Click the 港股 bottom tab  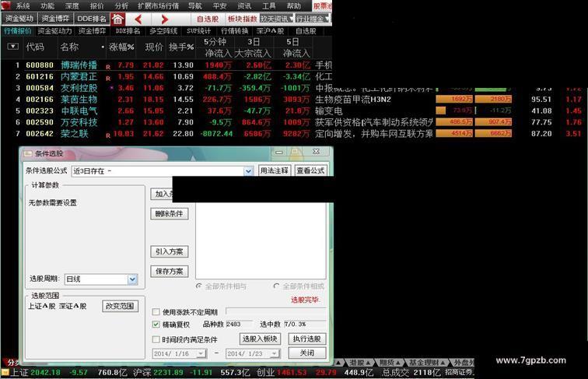coord(360,363)
